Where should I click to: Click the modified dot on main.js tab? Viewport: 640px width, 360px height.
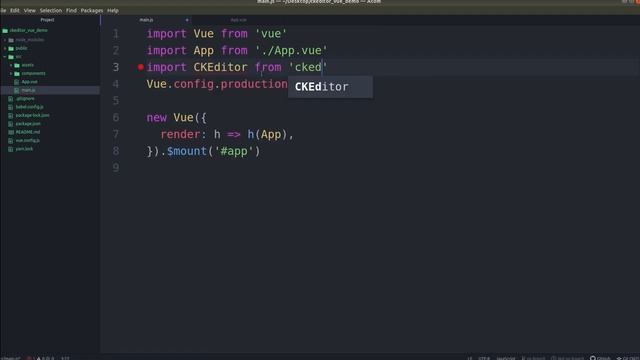tap(187, 20)
